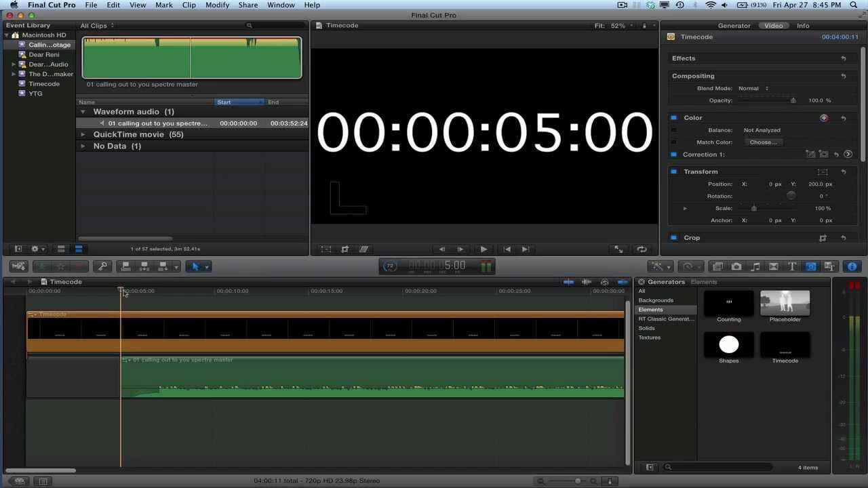Expand the QuickTime movie group

(x=83, y=135)
